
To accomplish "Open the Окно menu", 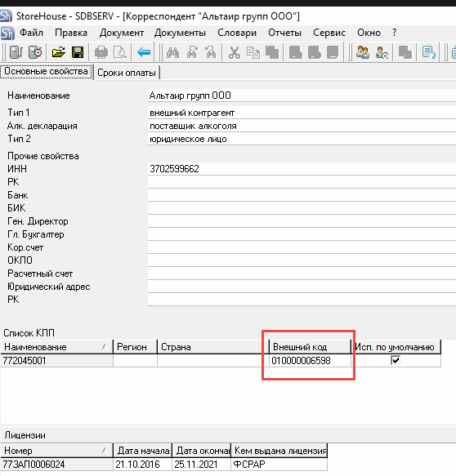I will click(369, 33).
